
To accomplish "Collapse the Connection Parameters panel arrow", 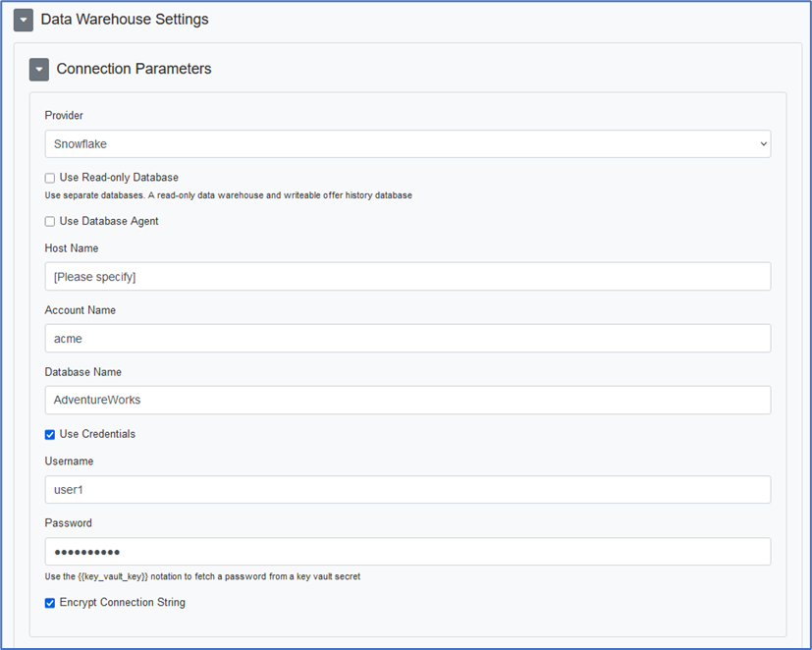I will 39,70.
